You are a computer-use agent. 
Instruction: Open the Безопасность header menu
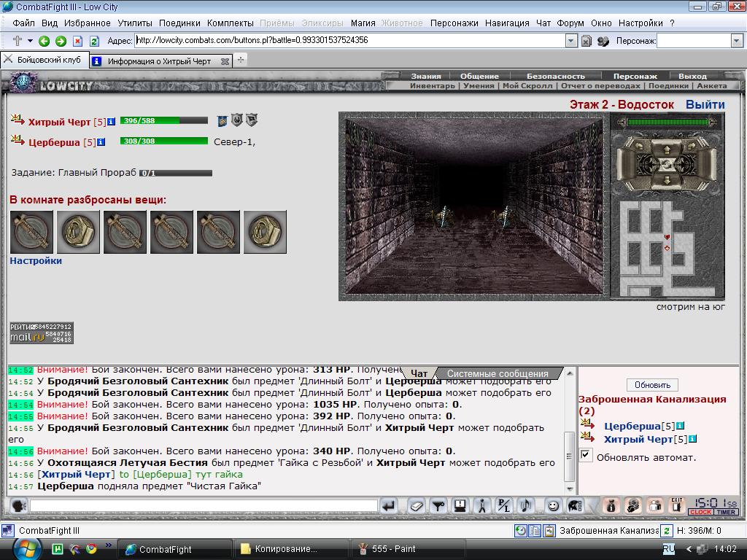click(555, 76)
